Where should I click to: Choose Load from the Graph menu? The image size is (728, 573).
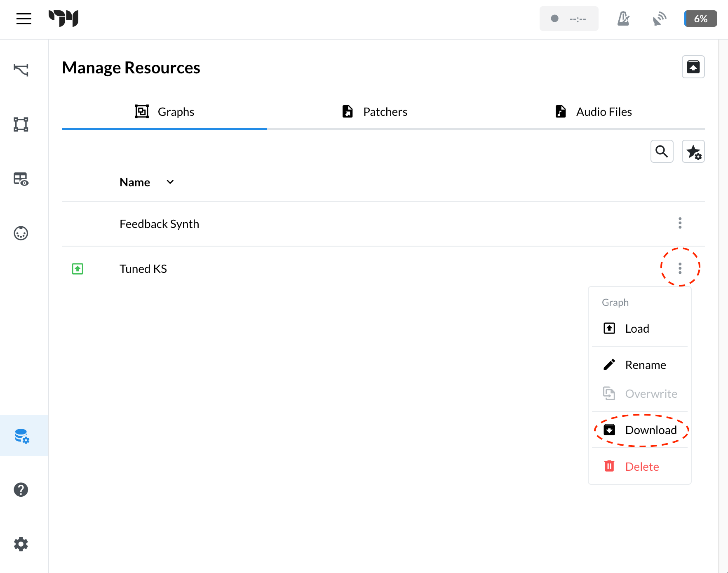point(640,329)
